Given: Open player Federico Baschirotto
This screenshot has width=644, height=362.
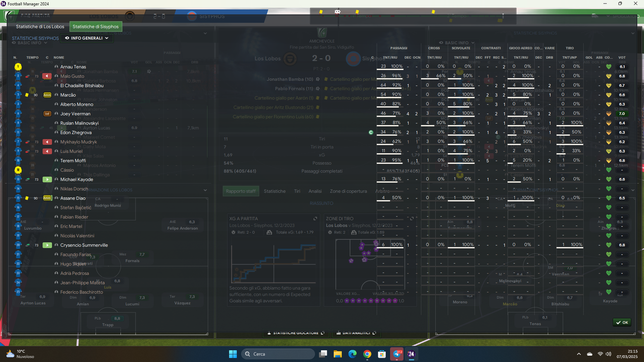Looking at the screenshot, I should point(80,292).
